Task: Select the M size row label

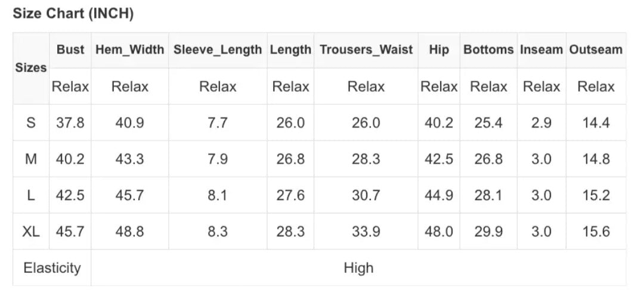Action: (31, 160)
